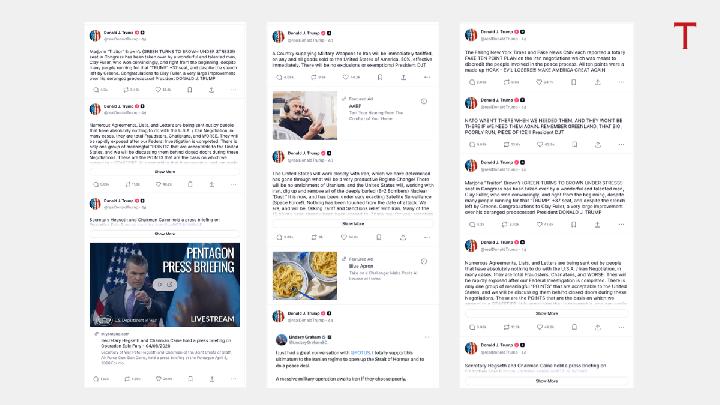Like the Military Weapons to Iran tariff post
The image size is (720, 405).
346,77
